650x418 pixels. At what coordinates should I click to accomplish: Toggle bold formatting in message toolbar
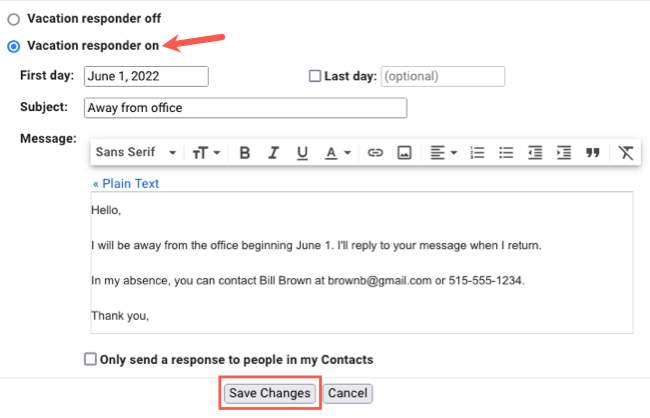[x=244, y=153]
